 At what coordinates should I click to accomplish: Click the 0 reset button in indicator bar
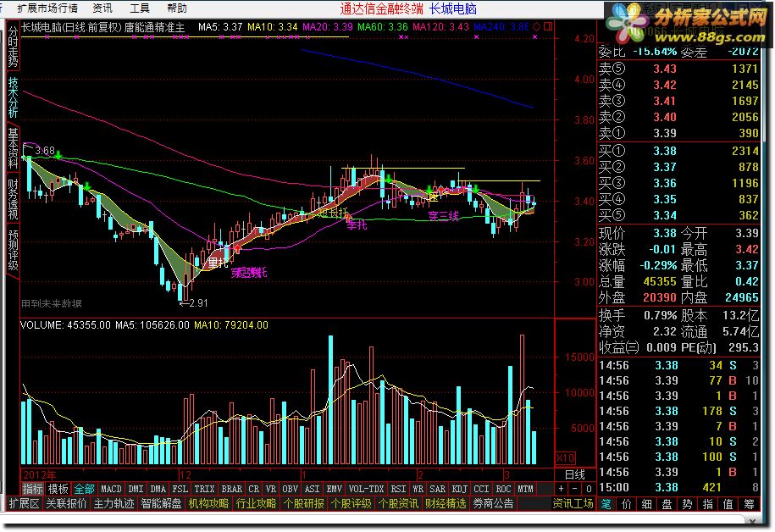click(x=589, y=489)
